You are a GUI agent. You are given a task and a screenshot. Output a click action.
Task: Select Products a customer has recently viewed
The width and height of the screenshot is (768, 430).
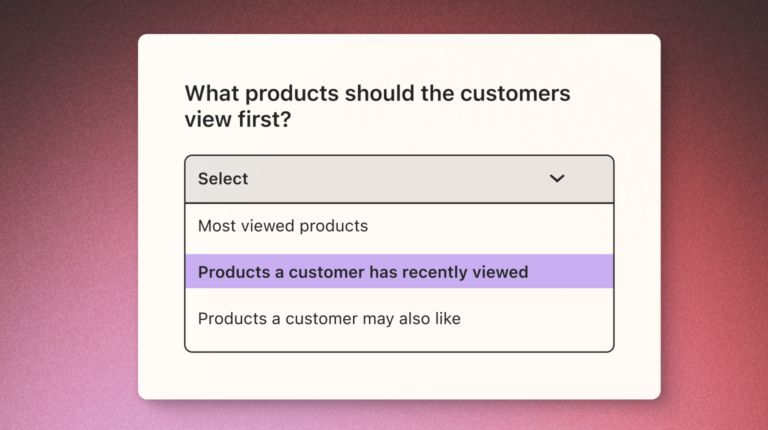[x=399, y=271]
